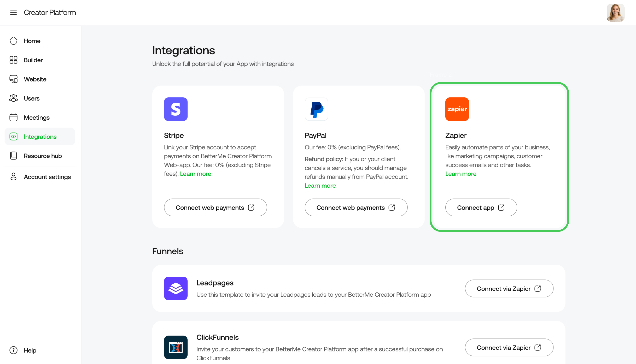Open Account settings
Image resolution: width=636 pixels, height=364 pixels.
pyautogui.click(x=40, y=177)
